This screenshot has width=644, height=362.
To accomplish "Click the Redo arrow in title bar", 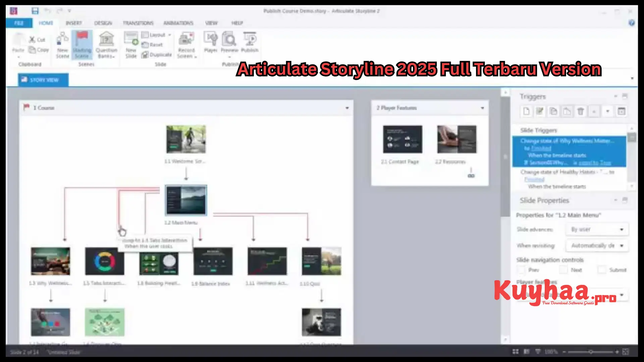I will 59,11.
